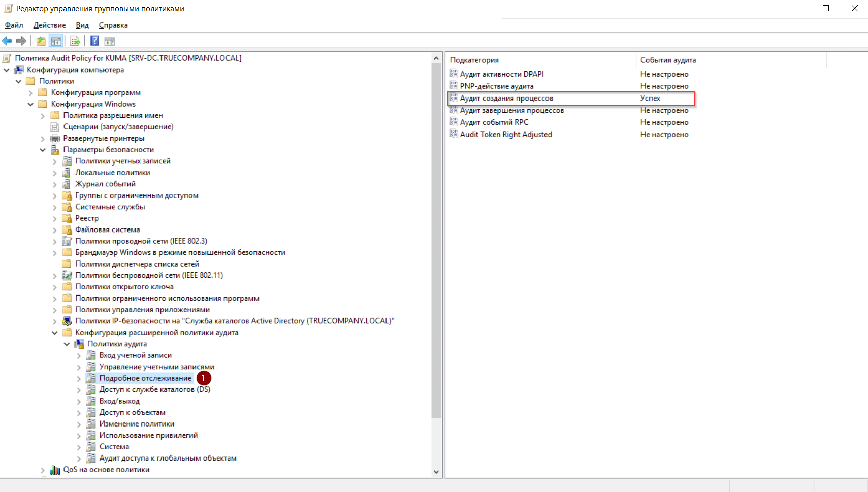Viewport: 868px width, 492px height.
Task: Select the Audit Token Right Adjusted entry
Action: click(x=505, y=135)
